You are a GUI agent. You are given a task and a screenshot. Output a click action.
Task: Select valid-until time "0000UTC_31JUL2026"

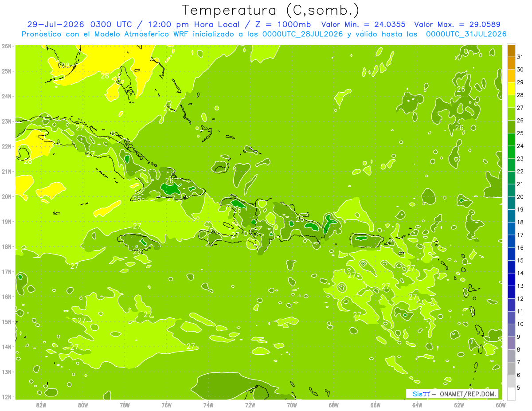pos(466,34)
